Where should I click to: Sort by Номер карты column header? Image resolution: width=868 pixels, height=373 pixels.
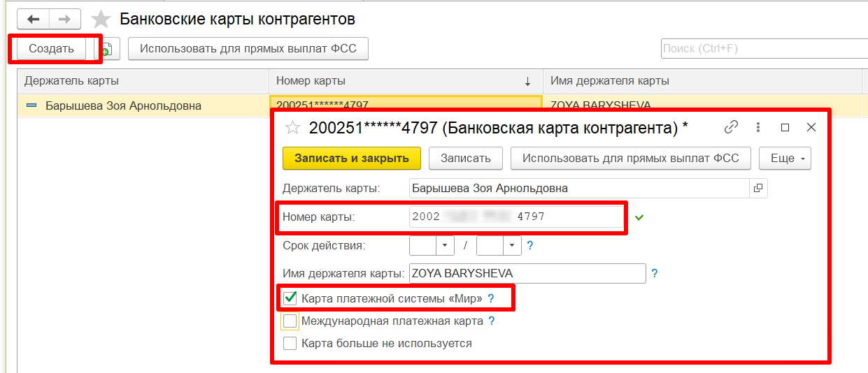coord(404,81)
